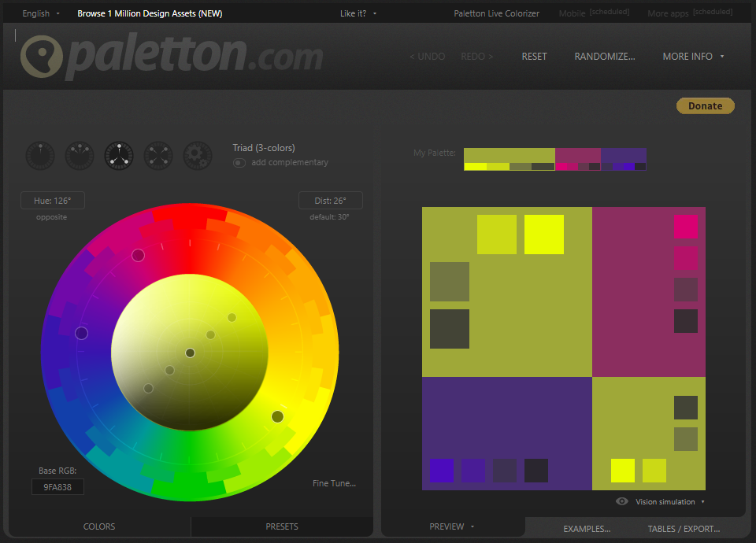Viewport: 756px width, 543px height.
Task: Click the center base shade dot in inner circle
Action: [190, 353]
